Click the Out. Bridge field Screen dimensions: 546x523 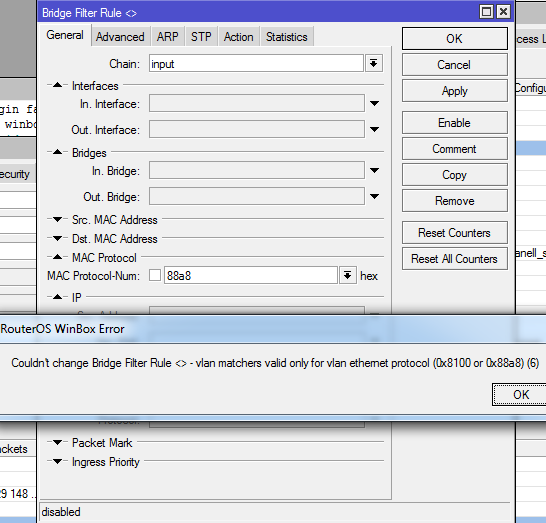point(257,196)
